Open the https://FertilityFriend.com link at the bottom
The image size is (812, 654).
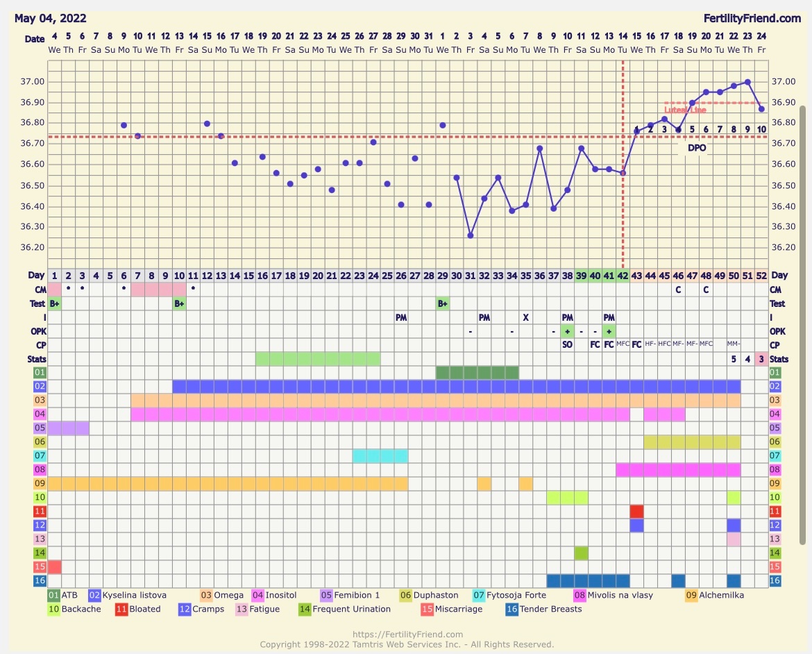[407, 635]
